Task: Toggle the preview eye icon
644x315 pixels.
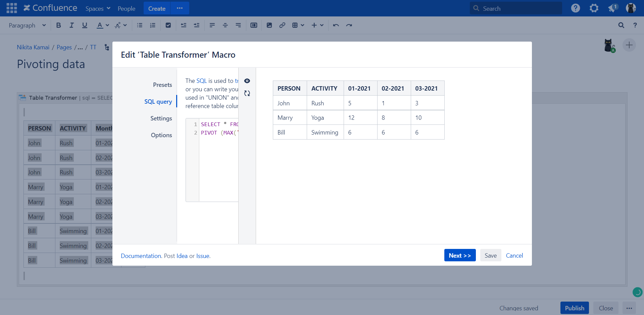Action: [247, 81]
